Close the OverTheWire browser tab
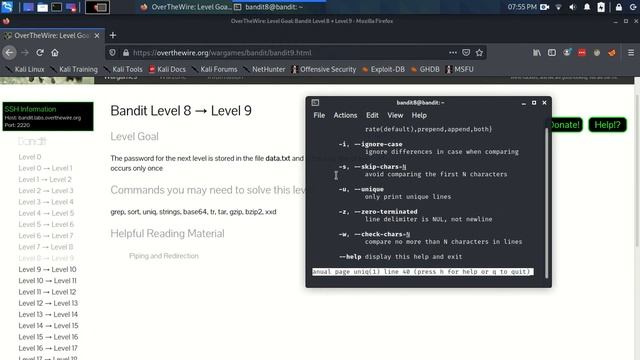Image resolution: width=640 pixels, height=360 pixels. tap(97, 36)
